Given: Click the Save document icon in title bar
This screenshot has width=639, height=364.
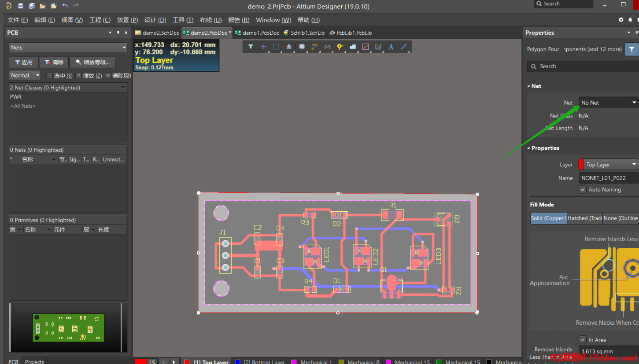Looking at the screenshot, I should pos(21,6).
